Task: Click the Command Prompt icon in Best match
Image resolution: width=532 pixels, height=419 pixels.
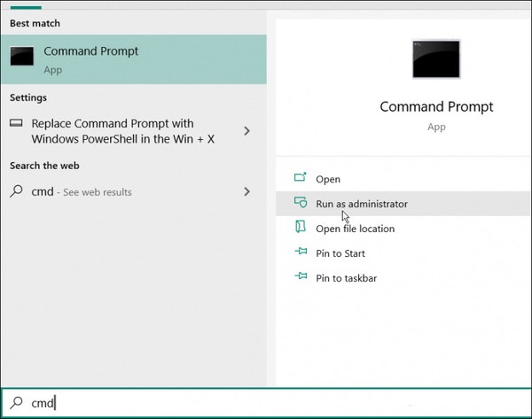Action: (x=22, y=56)
